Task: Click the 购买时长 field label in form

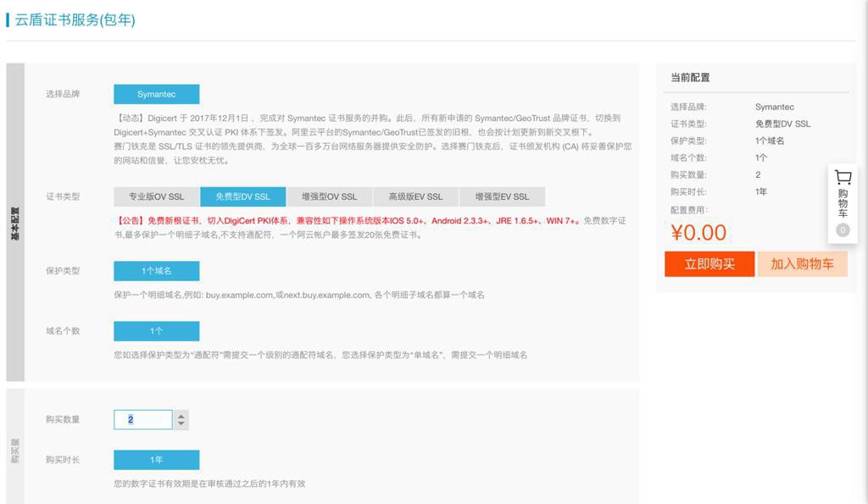Action: tap(63, 460)
